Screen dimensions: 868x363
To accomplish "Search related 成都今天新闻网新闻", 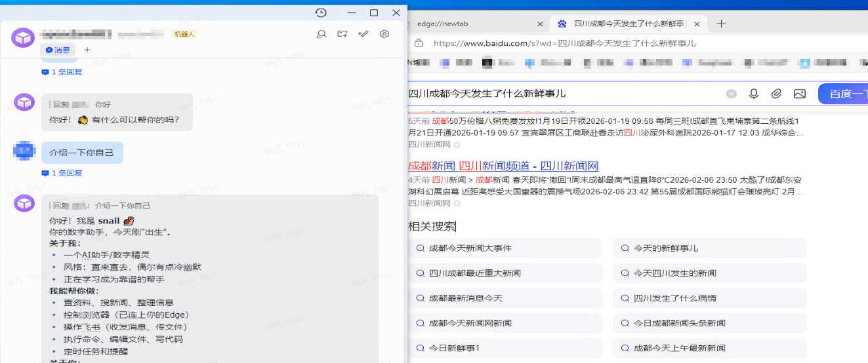I will (x=505, y=323).
